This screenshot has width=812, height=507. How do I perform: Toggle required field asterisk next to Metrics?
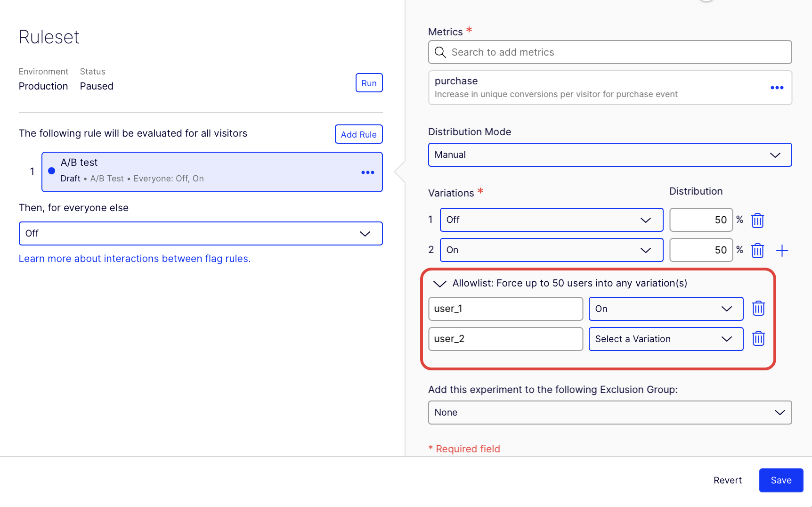click(469, 30)
